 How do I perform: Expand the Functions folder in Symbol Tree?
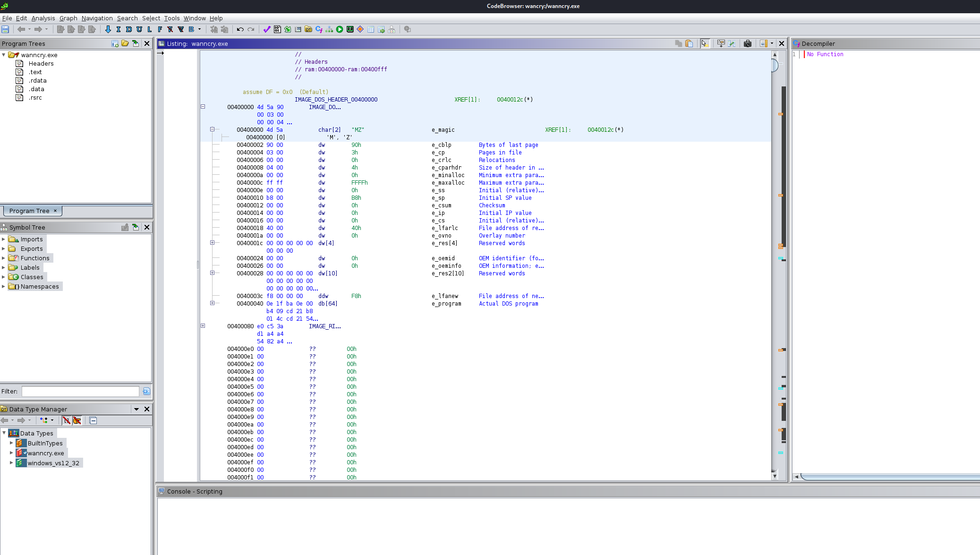3,258
